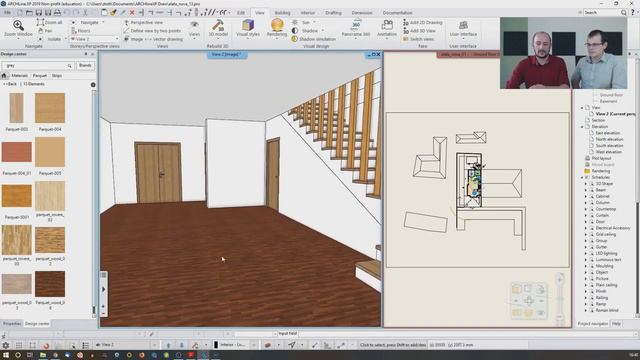Open the Animation camera tool
The width and height of the screenshot is (640, 360).
click(387, 29)
